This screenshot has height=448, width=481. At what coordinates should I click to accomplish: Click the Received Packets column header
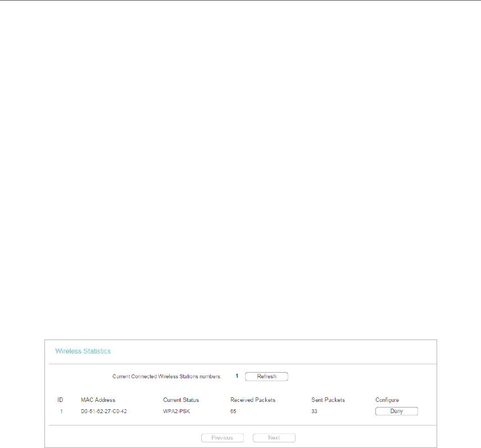point(253,400)
